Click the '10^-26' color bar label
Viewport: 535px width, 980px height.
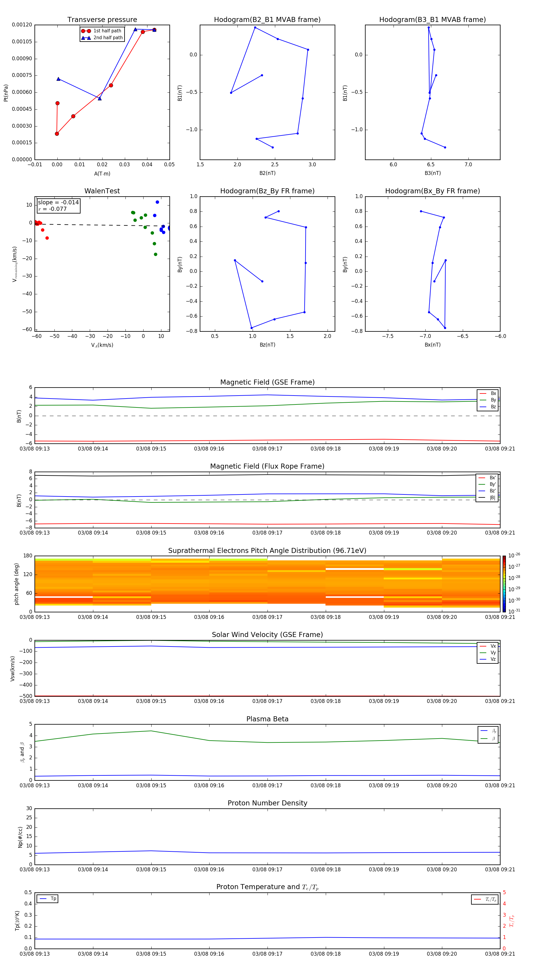click(x=514, y=555)
